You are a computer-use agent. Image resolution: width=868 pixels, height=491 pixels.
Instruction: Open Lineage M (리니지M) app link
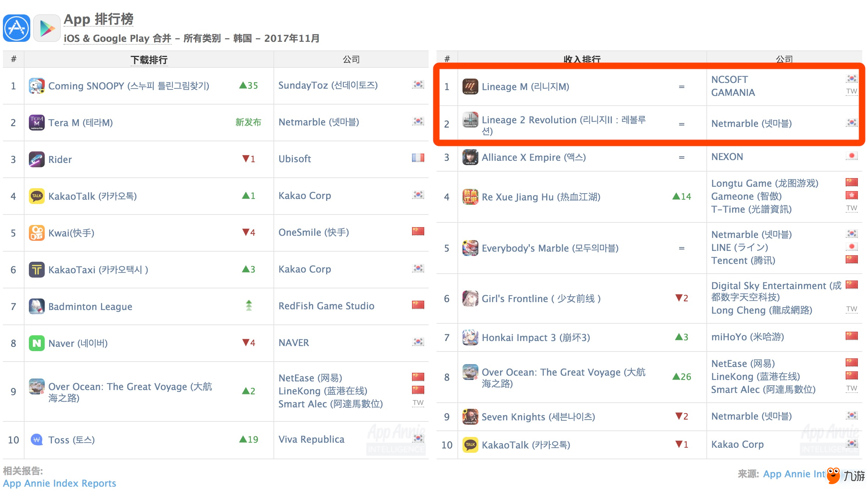click(525, 87)
